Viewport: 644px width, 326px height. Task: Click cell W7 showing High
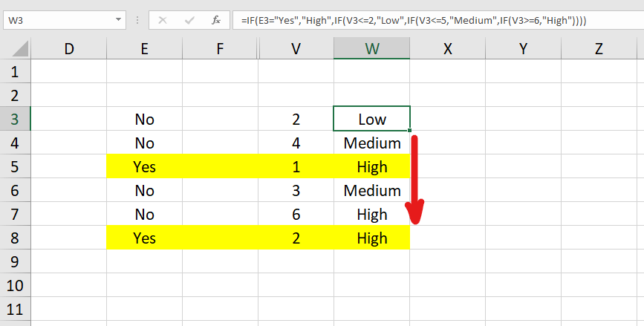tap(371, 215)
